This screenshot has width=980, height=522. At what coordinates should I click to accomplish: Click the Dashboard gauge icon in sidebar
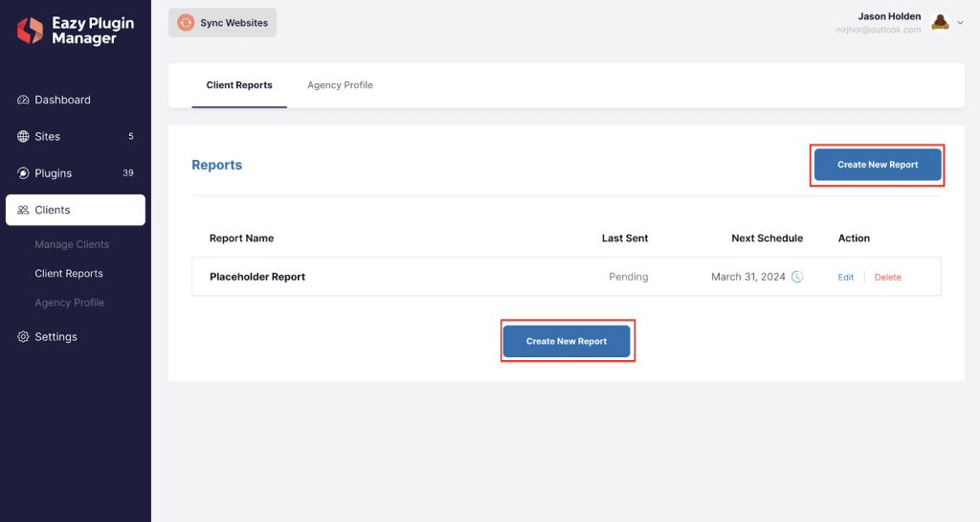(x=23, y=100)
